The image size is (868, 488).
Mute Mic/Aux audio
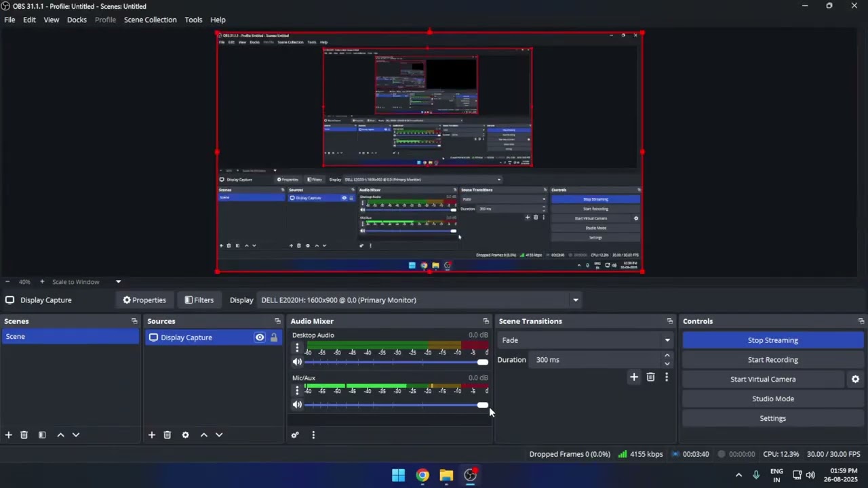click(297, 405)
